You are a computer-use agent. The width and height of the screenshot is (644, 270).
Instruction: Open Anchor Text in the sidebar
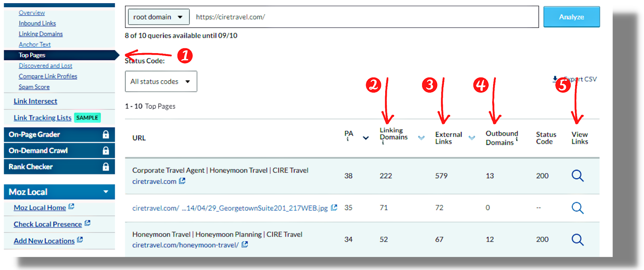35,44
